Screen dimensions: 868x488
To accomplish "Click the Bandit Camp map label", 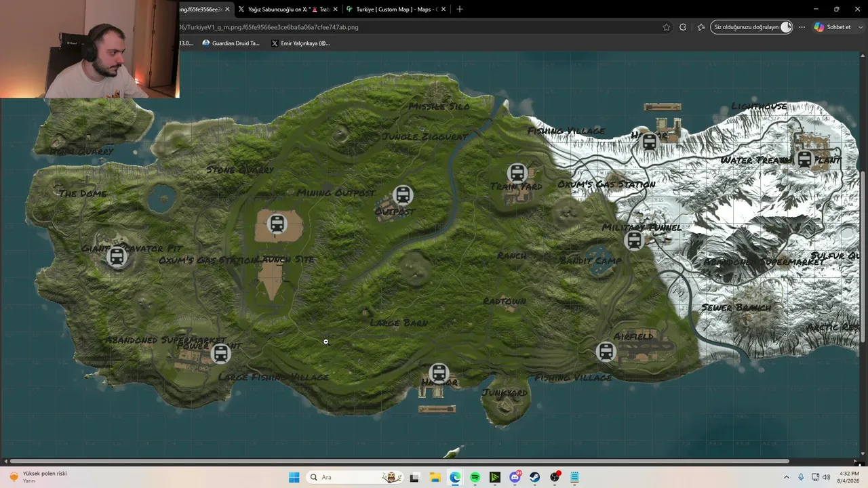I will pos(591,261).
